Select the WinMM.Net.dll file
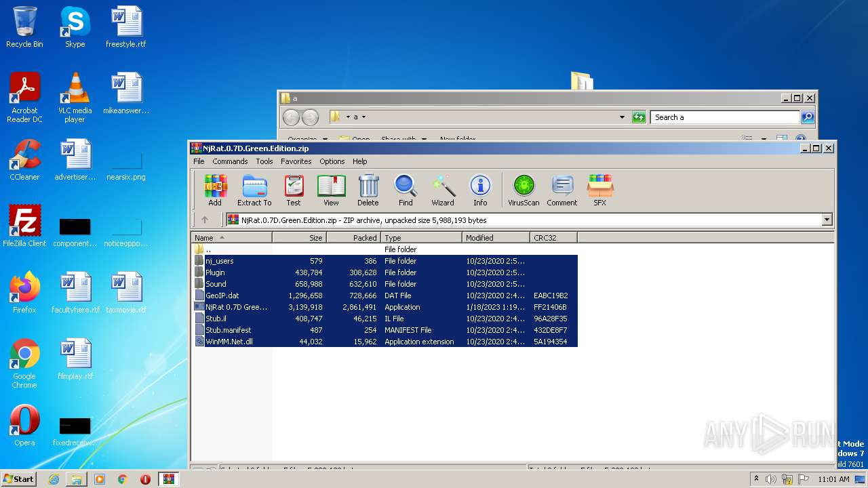 click(x=384, y=342)
